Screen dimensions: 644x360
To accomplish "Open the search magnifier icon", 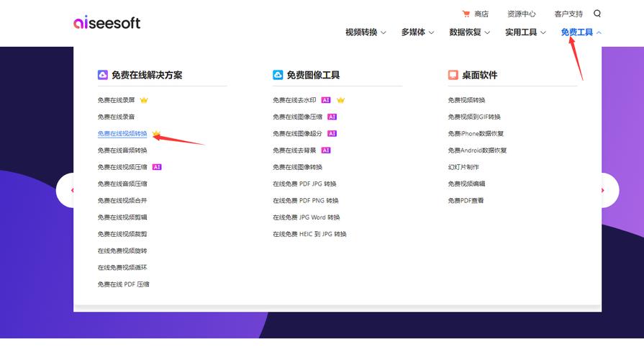I will pos(597,14).
